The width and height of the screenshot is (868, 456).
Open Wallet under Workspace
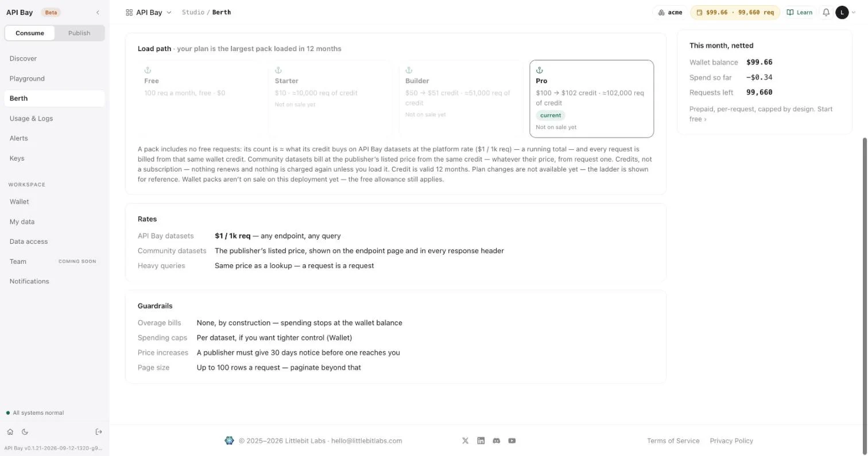pos(54,202)
